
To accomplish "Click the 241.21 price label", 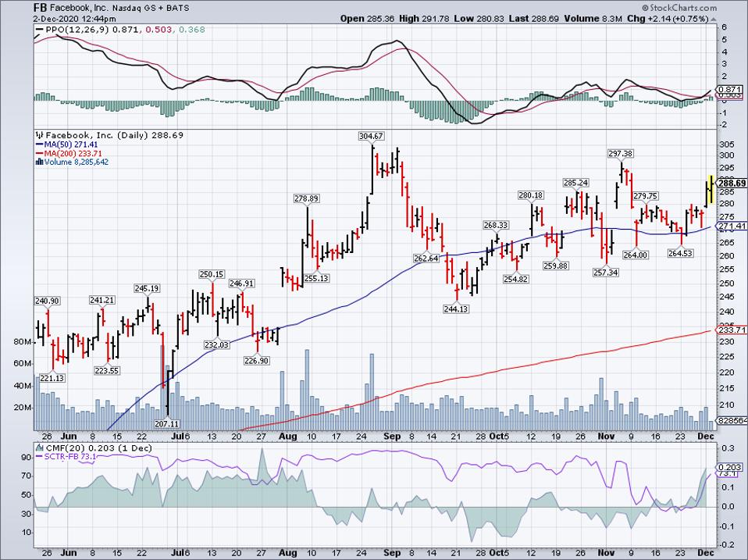I will [102, 300].
